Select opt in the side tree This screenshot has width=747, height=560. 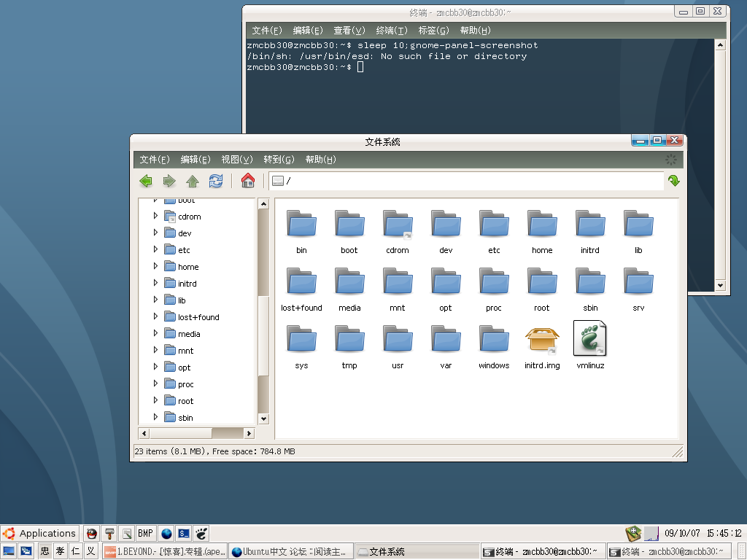point(185,367)
